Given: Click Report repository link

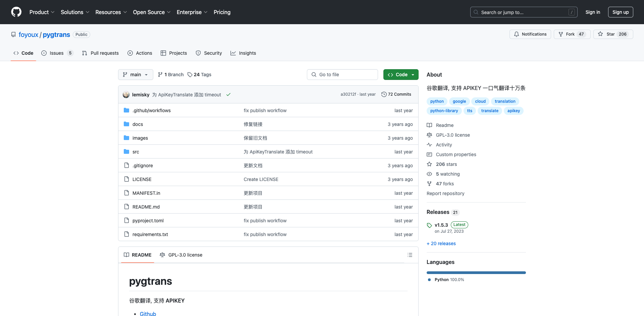Looking at the screenshot, I should [x=445, y=193].
